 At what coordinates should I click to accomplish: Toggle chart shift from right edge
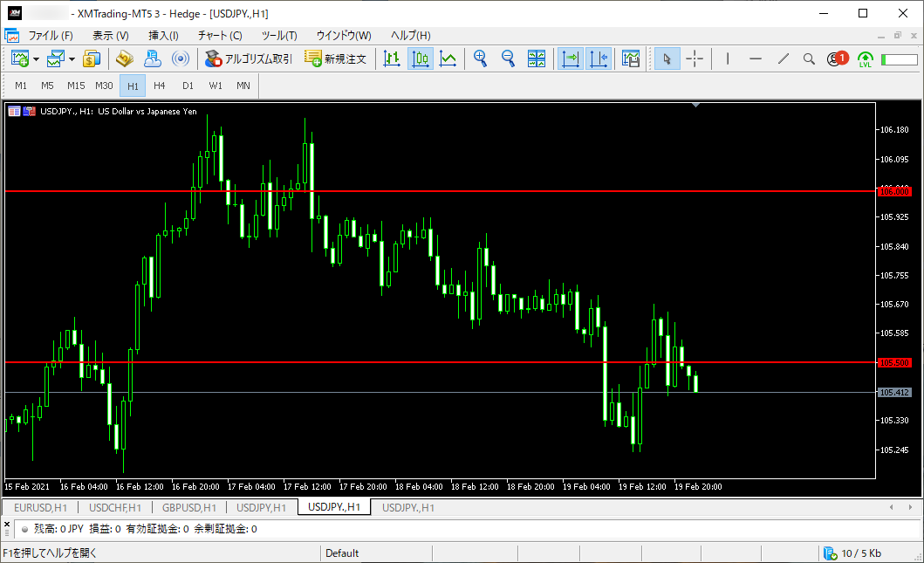(599, 58)
